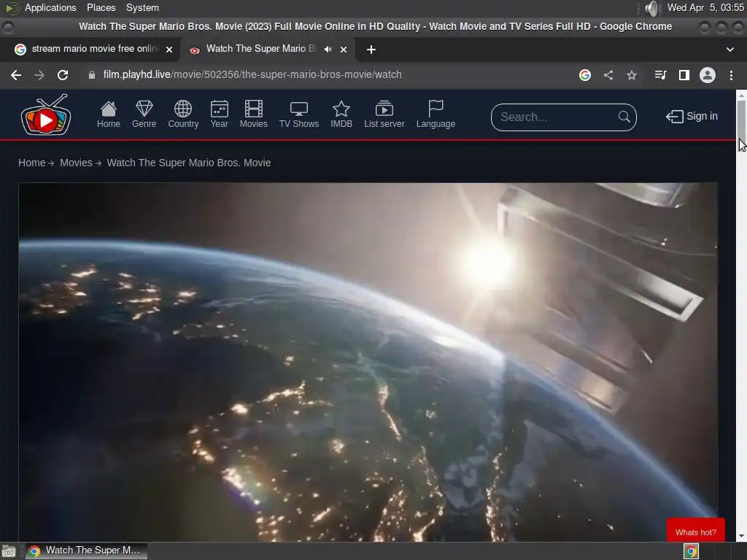Click the Chrome icon in the bottom-right panel

coord(692,551)
